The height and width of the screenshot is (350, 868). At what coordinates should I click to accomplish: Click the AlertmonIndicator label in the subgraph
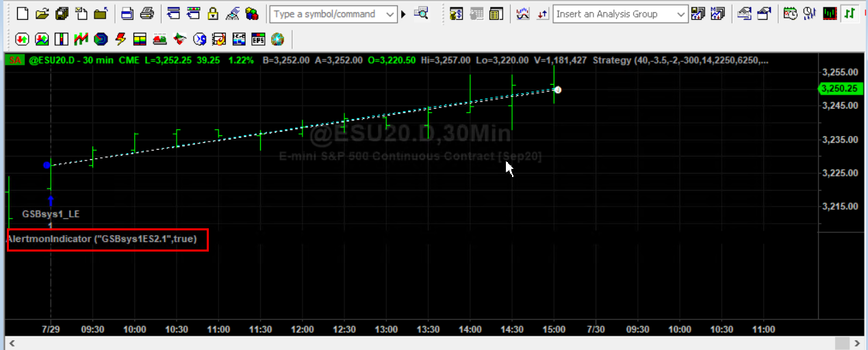pos(101,239)
